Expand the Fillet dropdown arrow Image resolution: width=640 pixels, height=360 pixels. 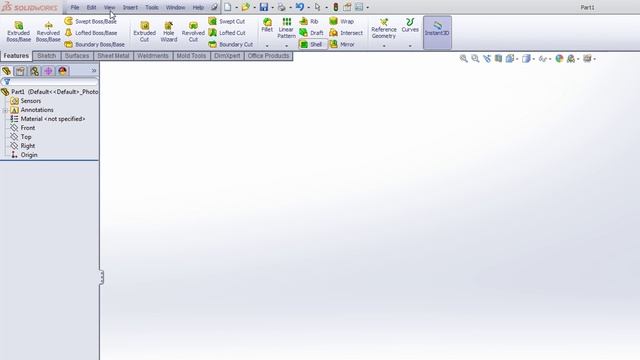[x=267, y=46]
